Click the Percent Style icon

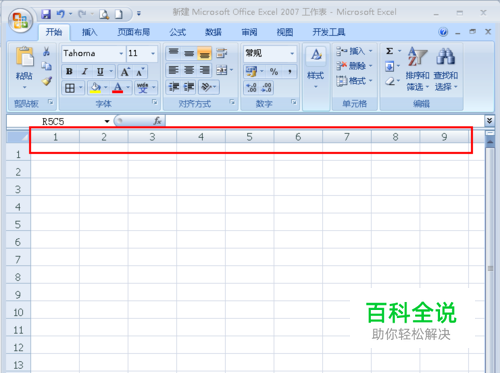click(x=274, y=71)
